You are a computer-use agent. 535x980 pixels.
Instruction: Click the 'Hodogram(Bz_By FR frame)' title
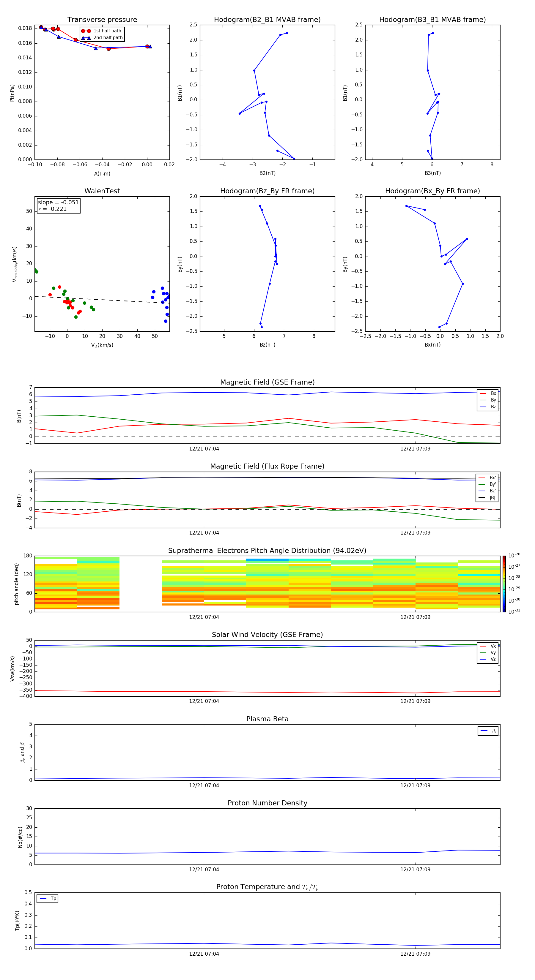[x=267, y=191]
